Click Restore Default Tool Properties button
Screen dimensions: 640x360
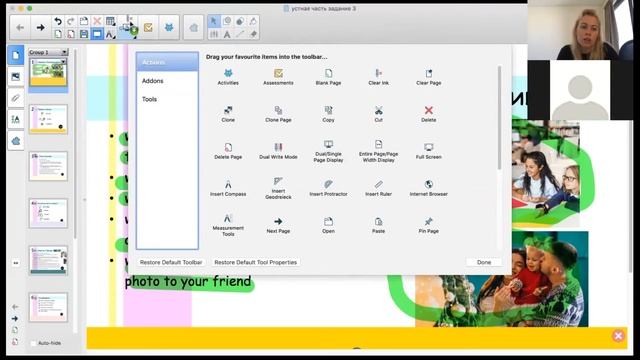click(256, 262)
